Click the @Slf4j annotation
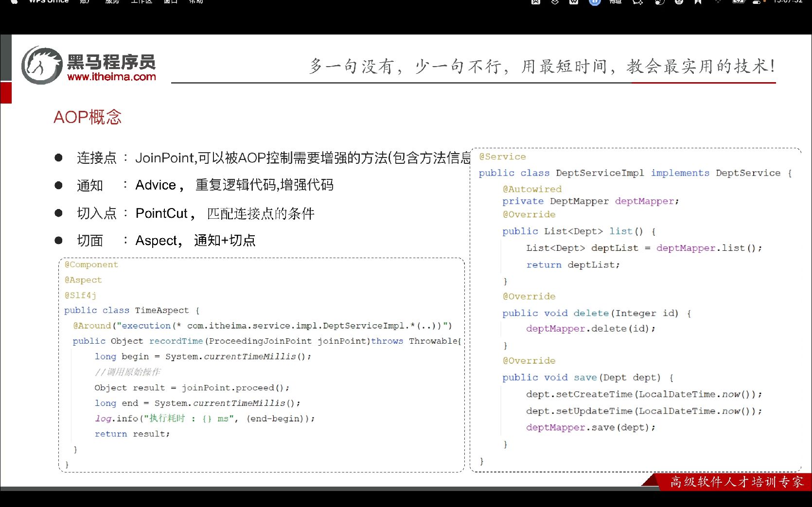Screen dimensions: 812x507 coord(80,295)
